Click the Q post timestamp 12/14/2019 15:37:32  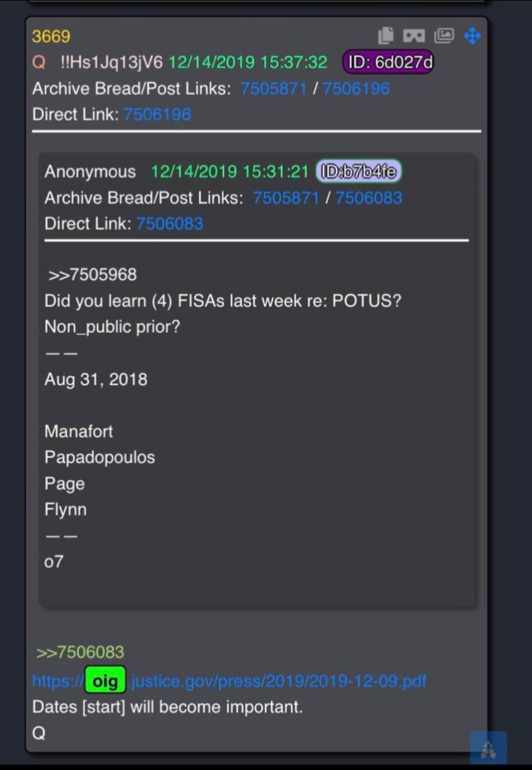pos(248,63)
